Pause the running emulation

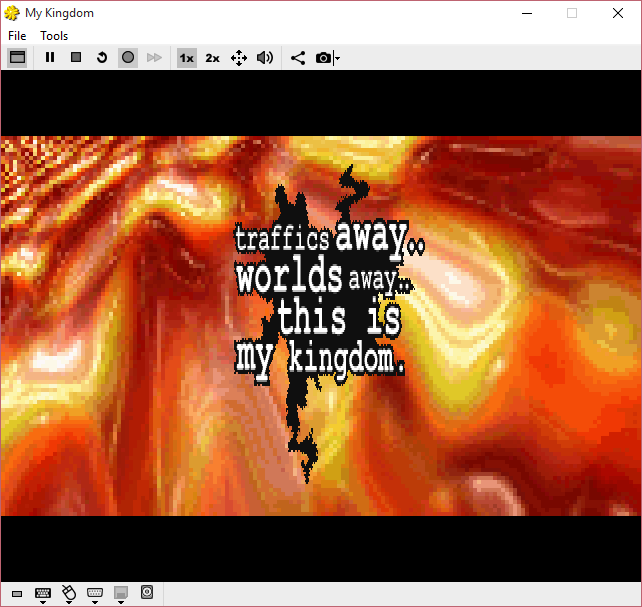point(50,57)
